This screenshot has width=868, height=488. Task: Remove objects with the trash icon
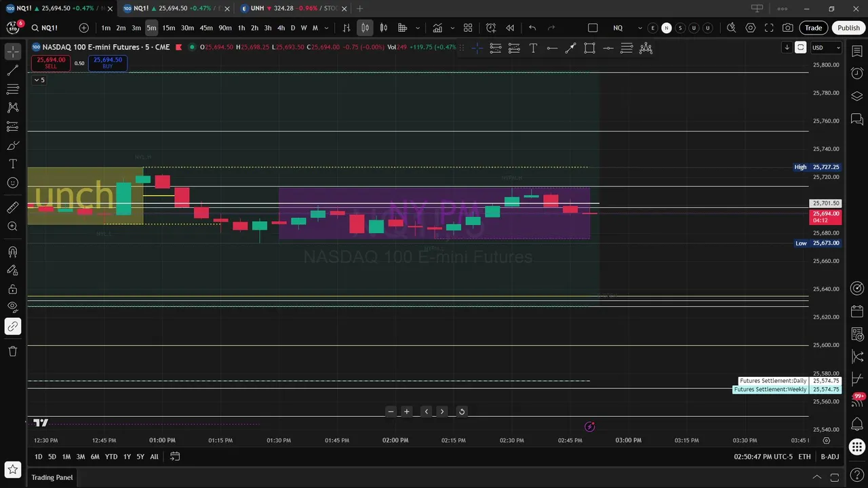pos(13,351)
